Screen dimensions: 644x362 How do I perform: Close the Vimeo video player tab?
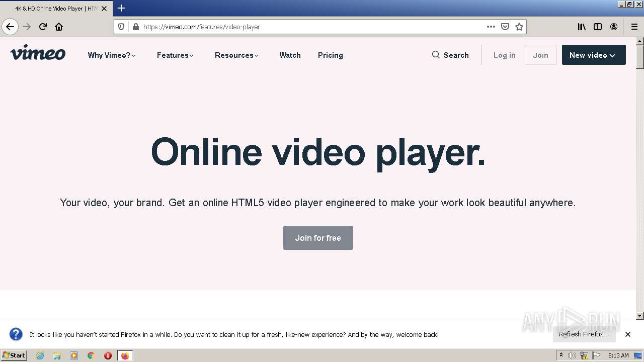pos(104,9)
